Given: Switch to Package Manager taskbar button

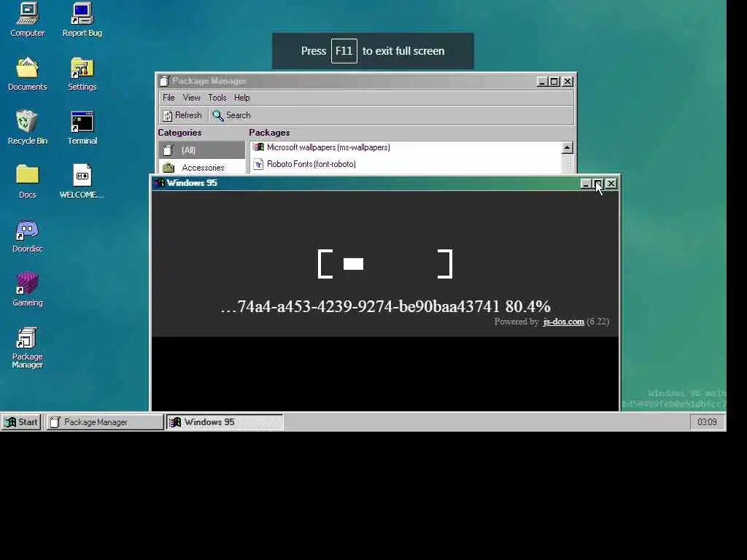Looking at the screenshot, I should click(x=104, y=422).
